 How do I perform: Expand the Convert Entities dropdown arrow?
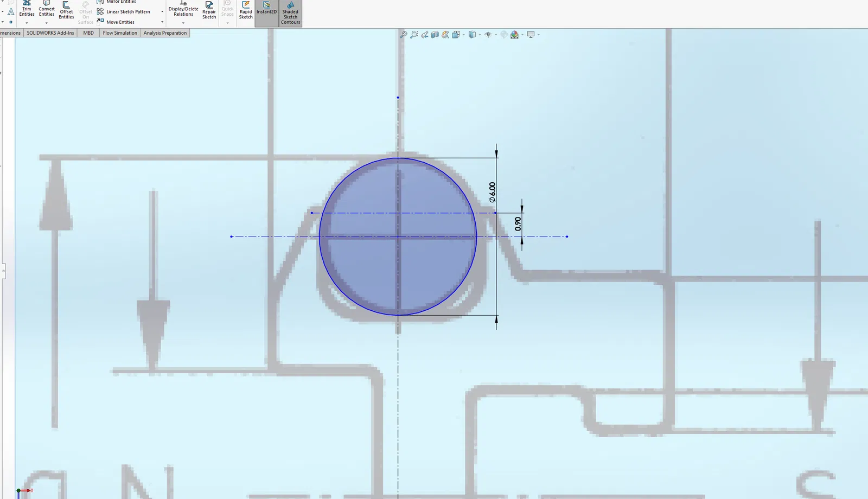click(x=47, y=23)
